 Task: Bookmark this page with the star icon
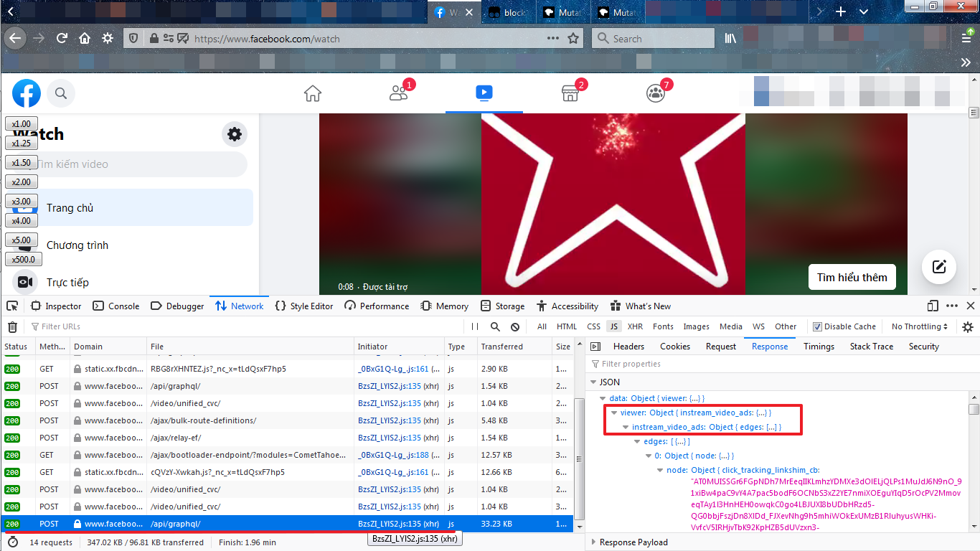(x=573, y=39)
